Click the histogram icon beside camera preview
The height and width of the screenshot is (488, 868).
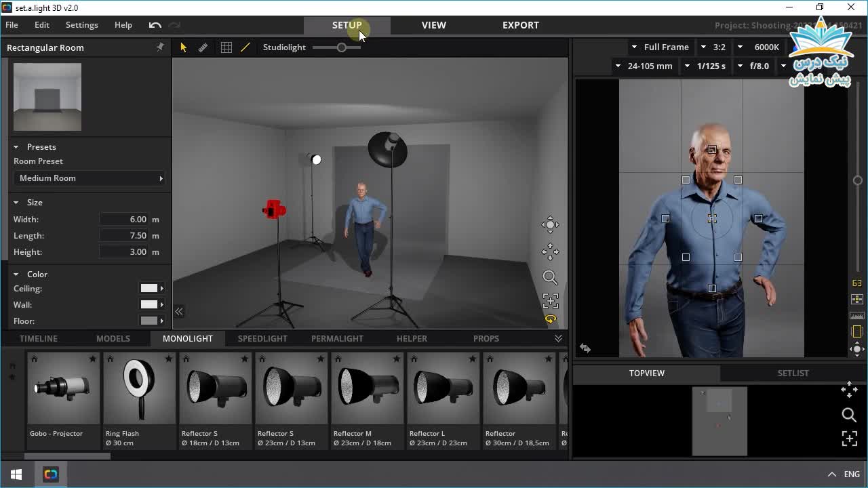[x=856, y=316]
